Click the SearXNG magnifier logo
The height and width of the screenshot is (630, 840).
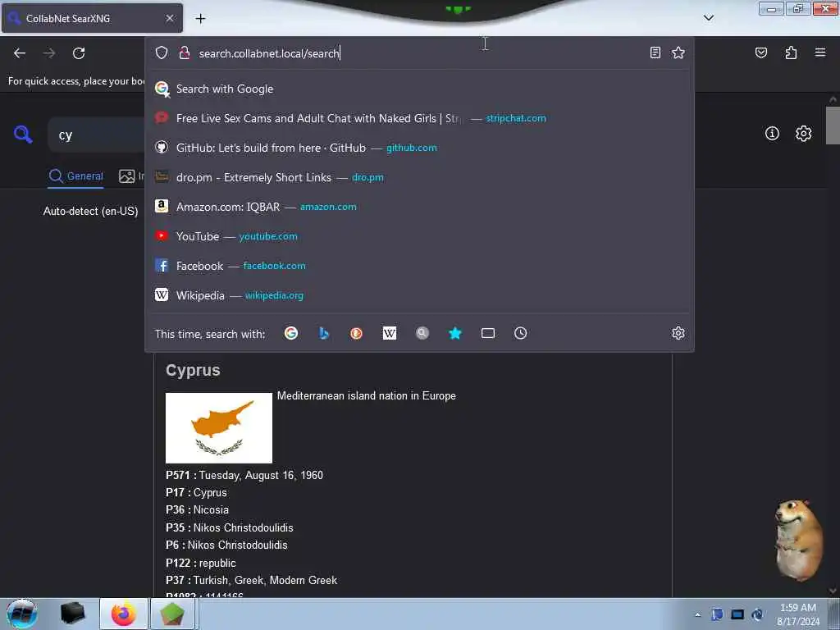tap(23, 134)
